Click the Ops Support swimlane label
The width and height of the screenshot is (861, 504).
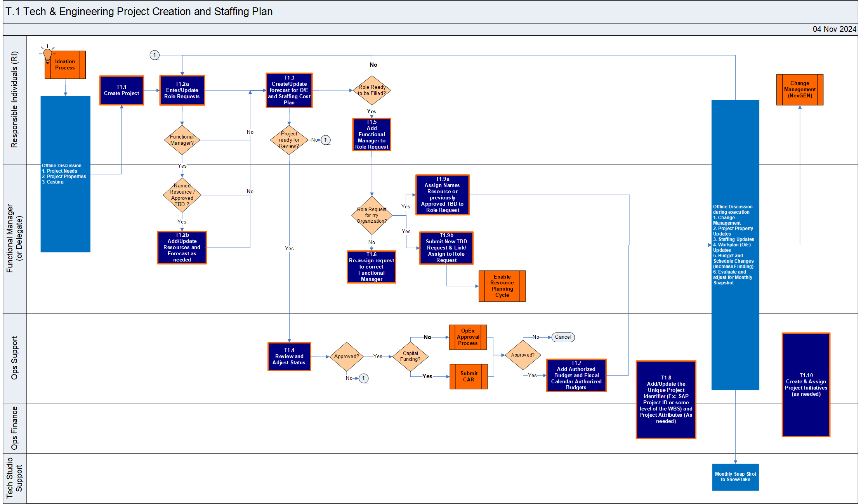(x=15, y=358)
